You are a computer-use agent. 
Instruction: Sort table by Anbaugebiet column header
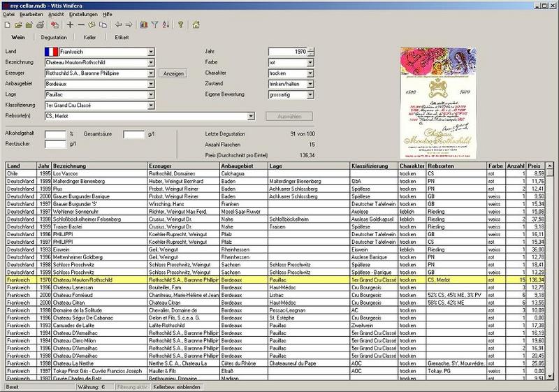pyautogui.click(x=244, y=166)
